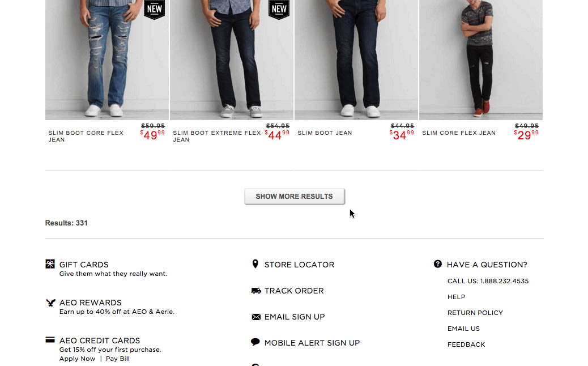Image resolution: width=588 pixels, height=366 pixels.
Task: Select the Slim Boot Extreme Flex Jean title
Action: 217,136
